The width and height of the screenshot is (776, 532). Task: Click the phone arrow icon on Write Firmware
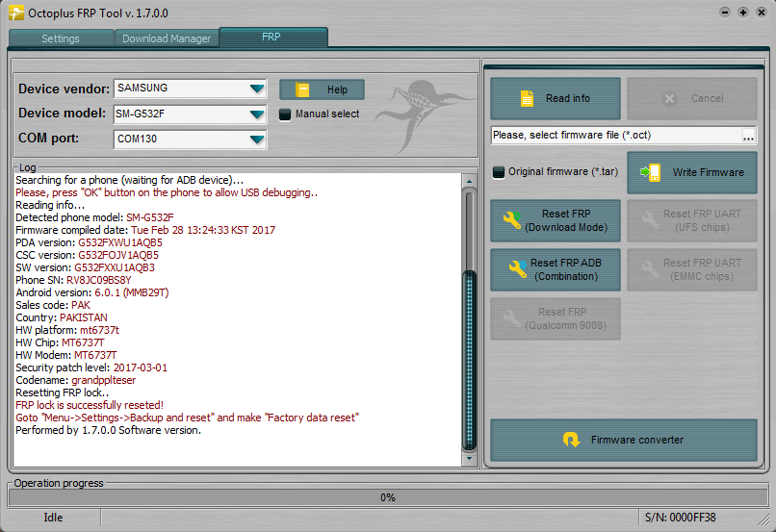point(650,172)
